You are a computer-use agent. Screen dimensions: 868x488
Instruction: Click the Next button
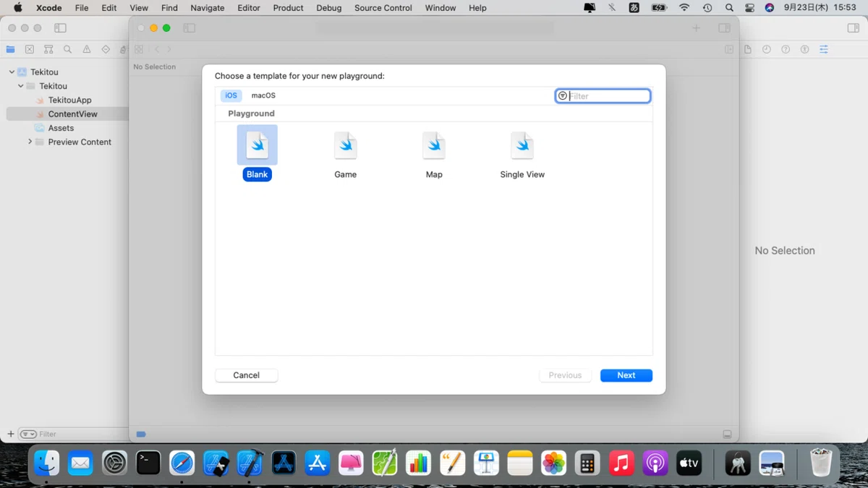pos(626,375)
